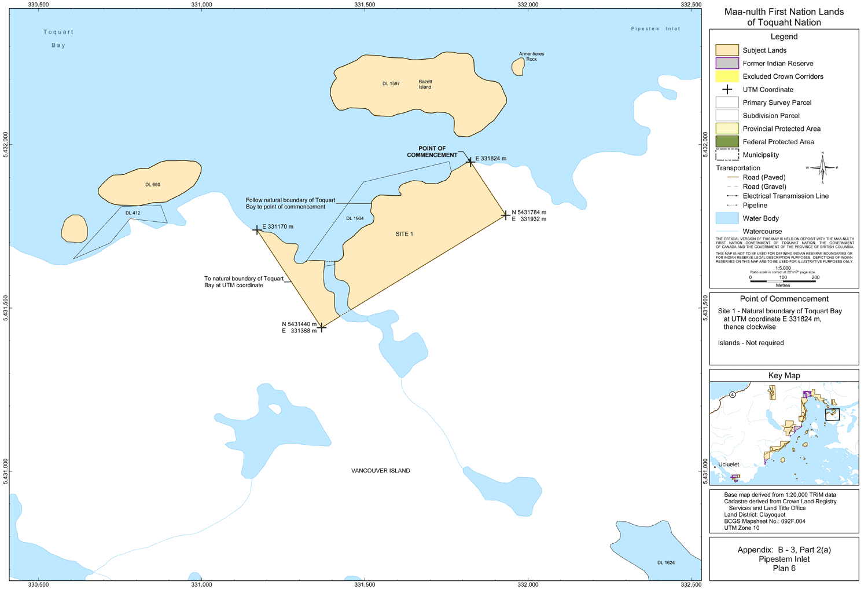
Task: Click the SITE 1 label on the map
Action: (x=404, y=234)
